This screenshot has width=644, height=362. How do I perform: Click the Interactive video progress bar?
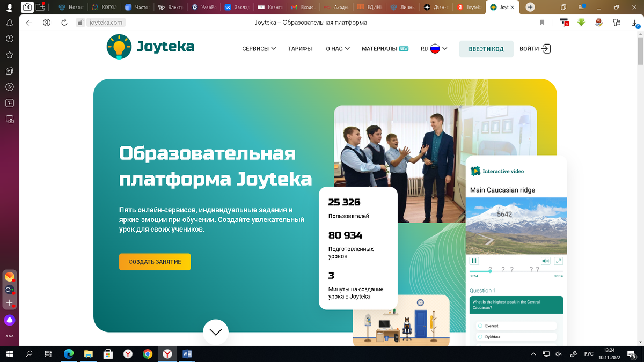click(516, 271)
